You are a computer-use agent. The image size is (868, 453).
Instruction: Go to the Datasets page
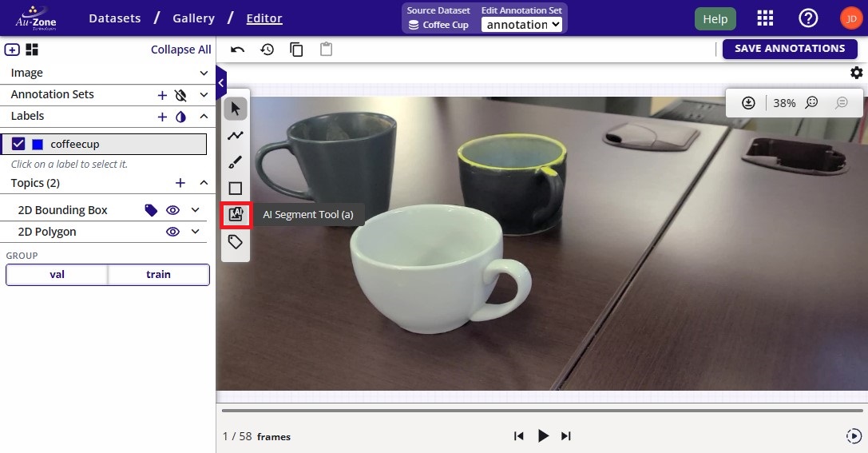click(115, 18)
